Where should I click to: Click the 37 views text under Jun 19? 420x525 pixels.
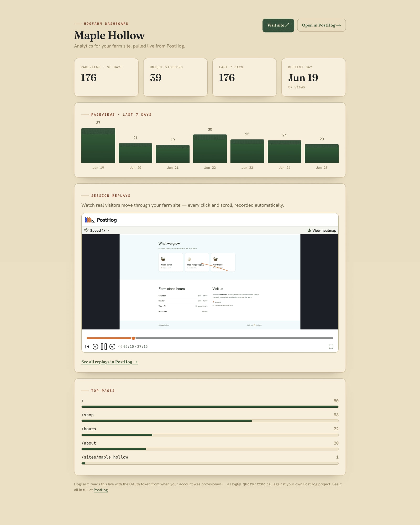pyautogui.click(x=296, y=87)
